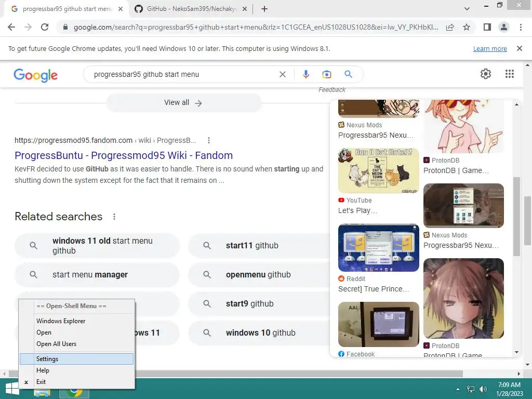Open the Reddit Secret True Prince thumbnail
This screenshot has height=399, width=532.
379,248
